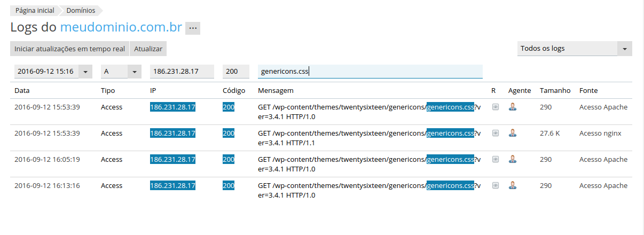This screenshot has height=235, width=644.
Task: Click the 'Tamanho' column header
Action: (555, 91)
